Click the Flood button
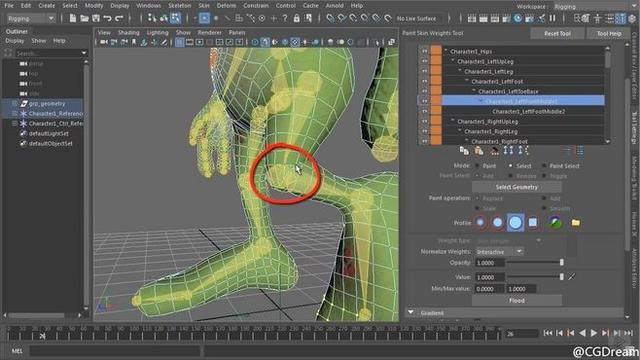This screenshot has width=640, height=360. (517, 300)
